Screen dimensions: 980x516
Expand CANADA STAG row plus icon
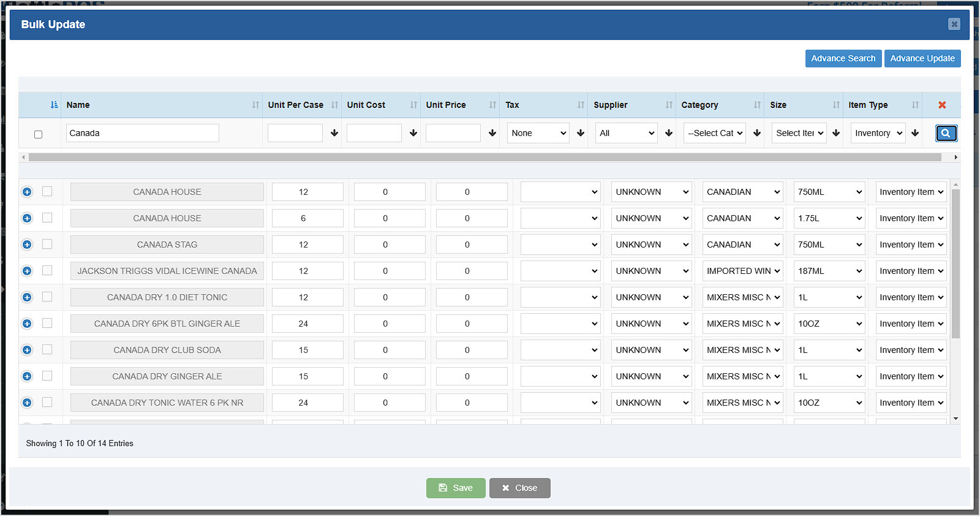[27, 245]
